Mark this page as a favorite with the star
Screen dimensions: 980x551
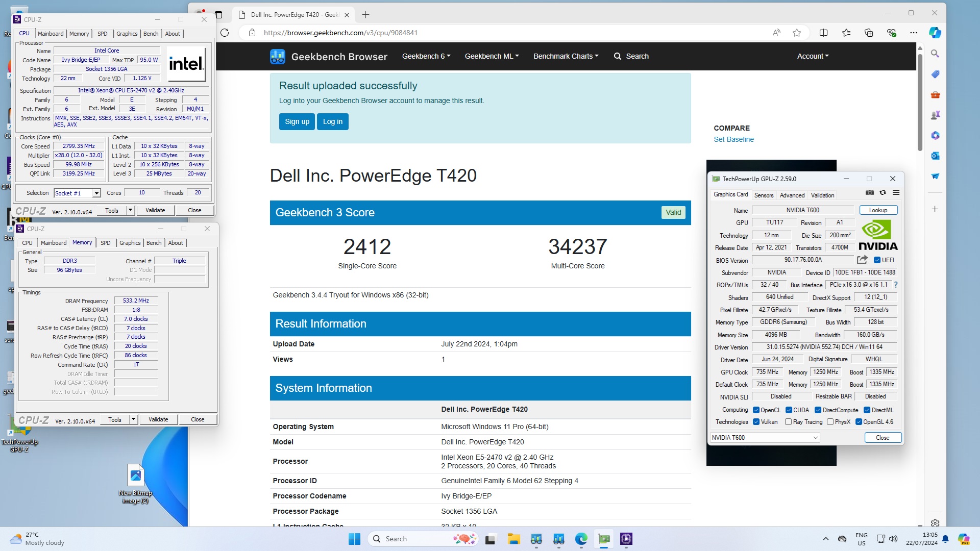pos(797,33)
